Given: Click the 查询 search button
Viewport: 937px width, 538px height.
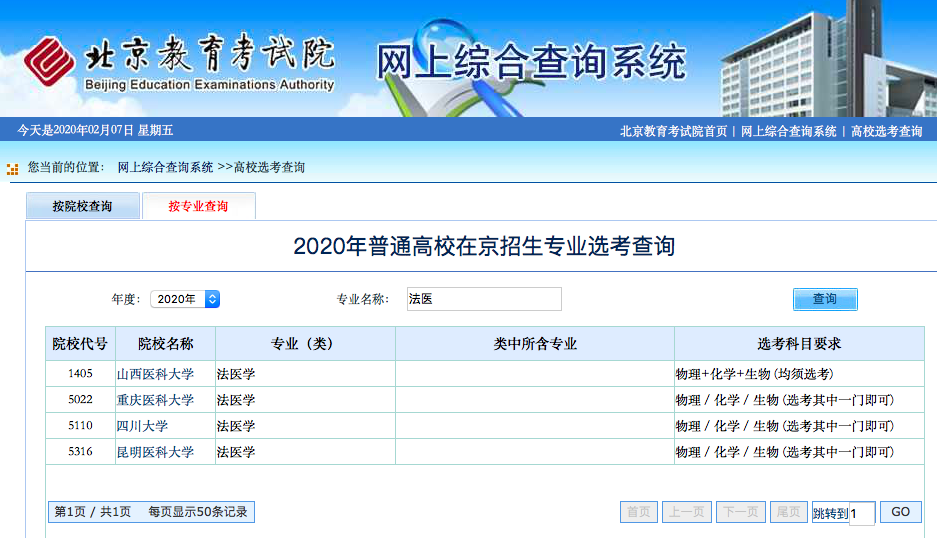Looking at the screenshot, I should click(825, 299).
